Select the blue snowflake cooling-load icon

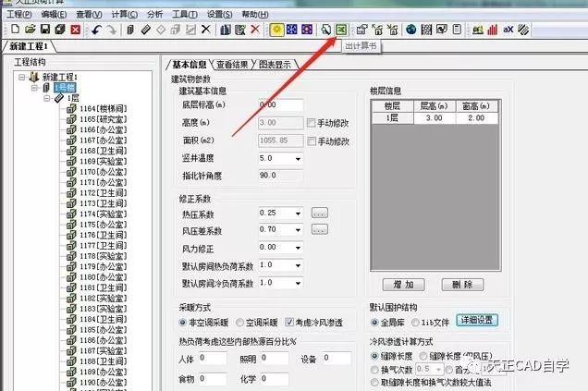click(292, 30)
